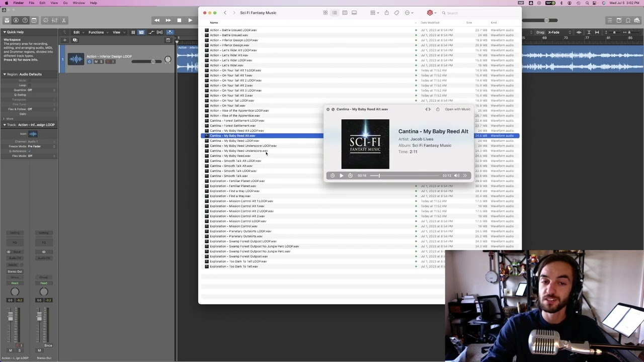Add a new track with the plus button

point(65,40)
